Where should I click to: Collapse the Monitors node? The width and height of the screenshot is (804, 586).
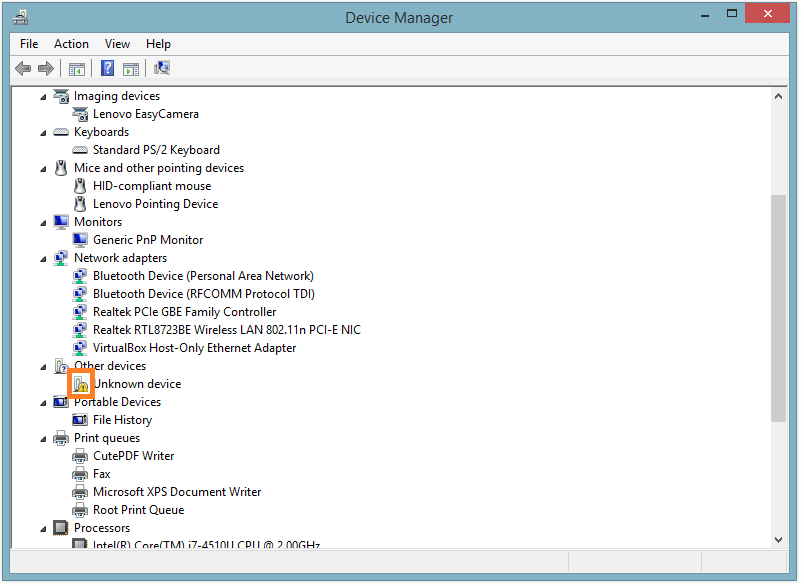click(x=44, y=223)
